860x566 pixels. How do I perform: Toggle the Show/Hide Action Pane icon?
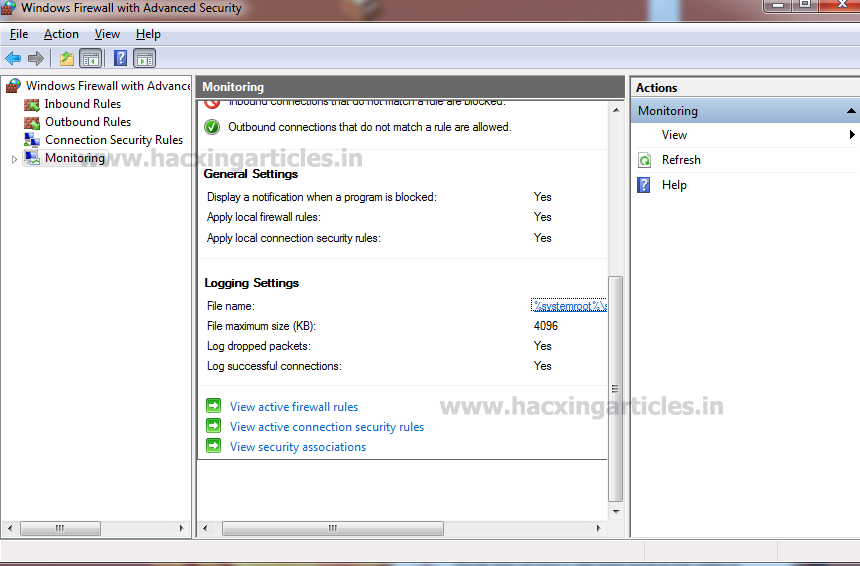click(145, 58)
